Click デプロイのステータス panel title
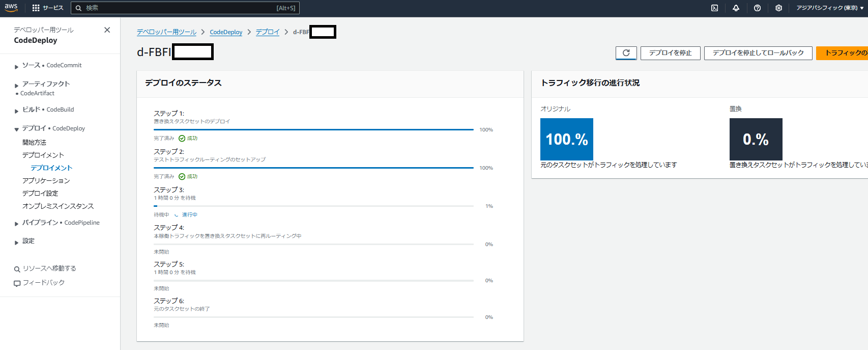The height and width of the screenshot is (350, 868). click(x=183, y=83)
